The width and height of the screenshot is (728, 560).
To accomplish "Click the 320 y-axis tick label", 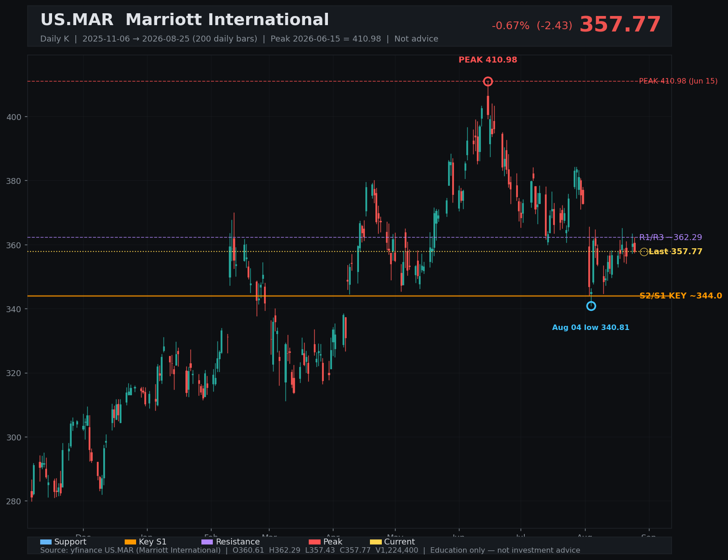I will 14,373.
